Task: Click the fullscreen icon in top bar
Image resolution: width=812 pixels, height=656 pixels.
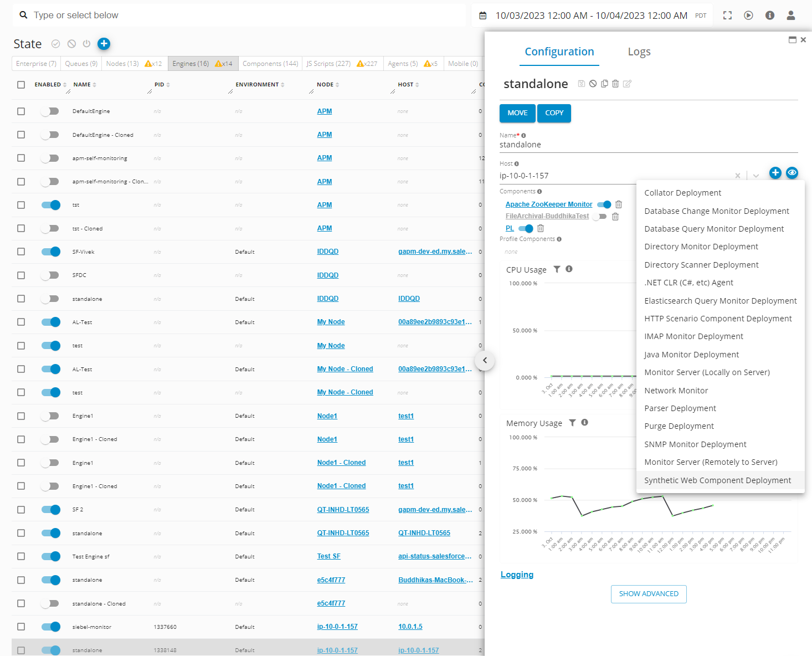Action: click(x=727, y=16)
